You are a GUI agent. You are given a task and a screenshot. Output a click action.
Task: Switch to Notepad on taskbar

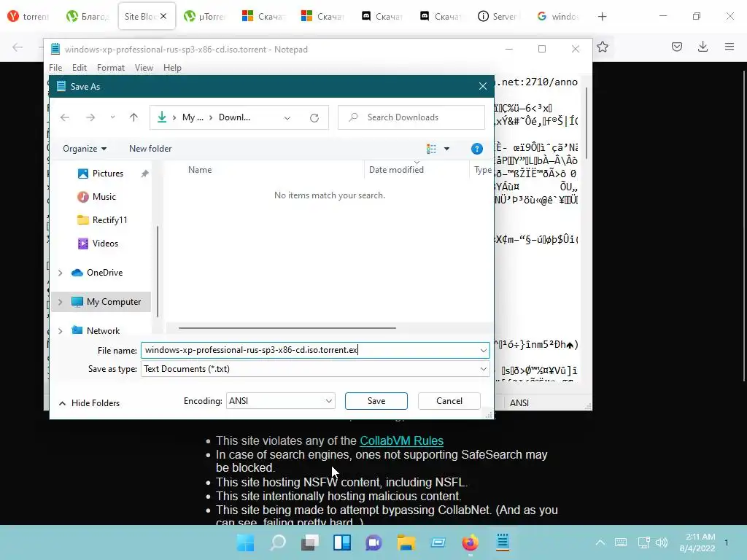(502, 542)
